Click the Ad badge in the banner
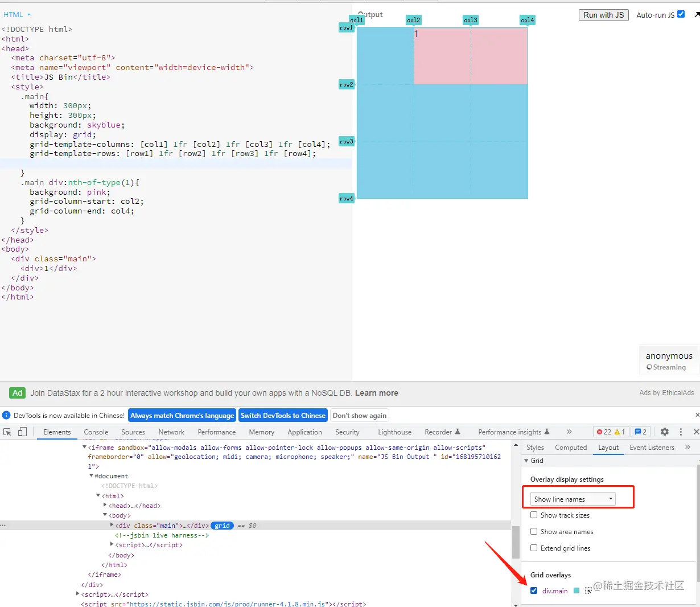The image size is (700, 607). coord(18,393)
